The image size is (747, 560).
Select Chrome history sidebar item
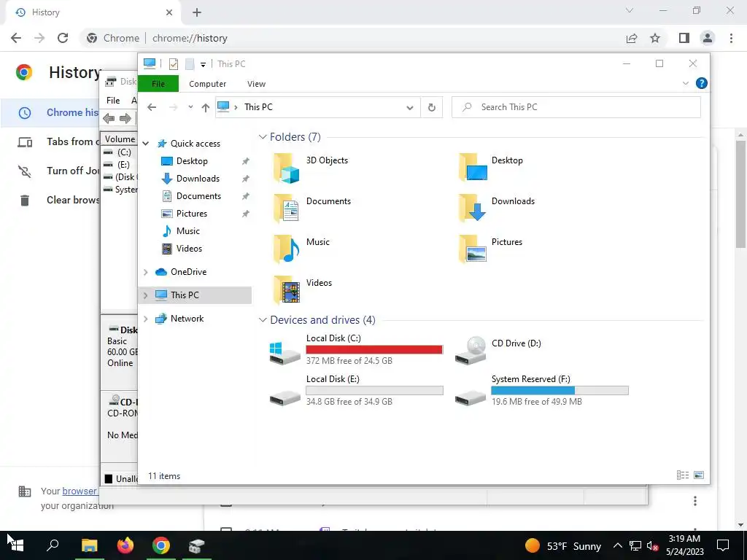[x=50, y=112]
